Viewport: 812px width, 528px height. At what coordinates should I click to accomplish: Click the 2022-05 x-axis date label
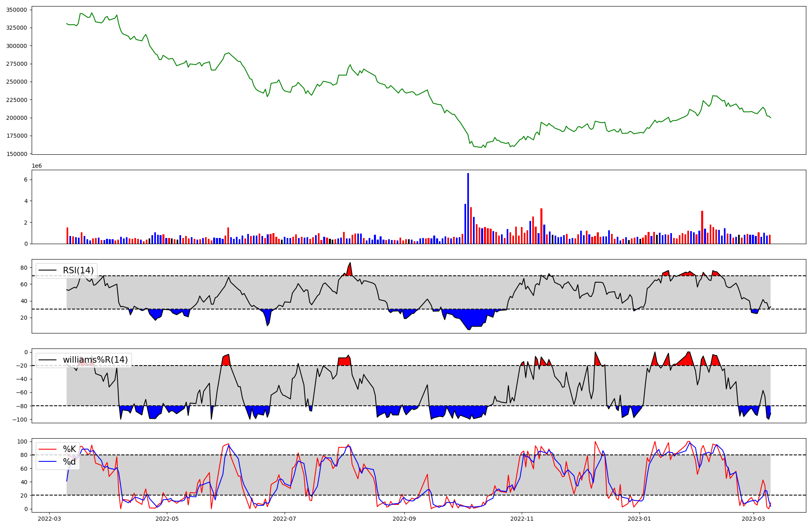pyautogui.click(x=167, y=519)
